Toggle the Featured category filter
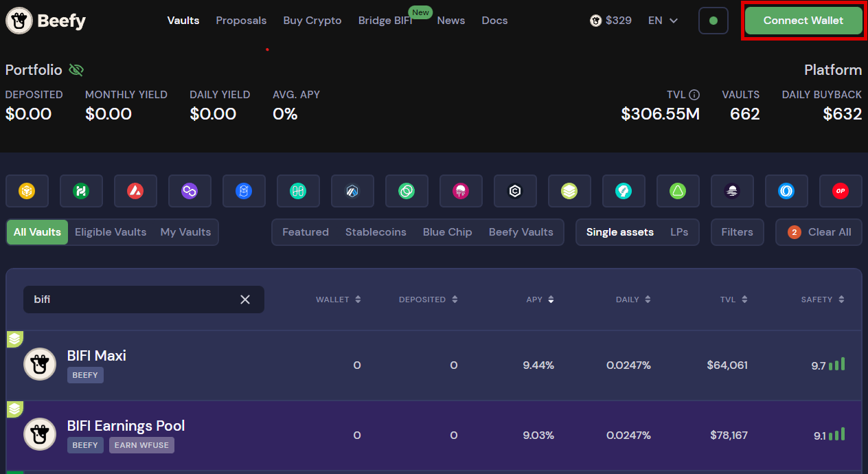The width and height of the screenshot is (868, 474). pos(306,232)
